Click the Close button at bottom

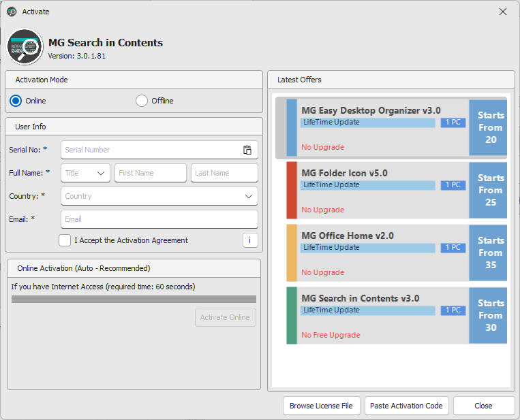point(483,406)
